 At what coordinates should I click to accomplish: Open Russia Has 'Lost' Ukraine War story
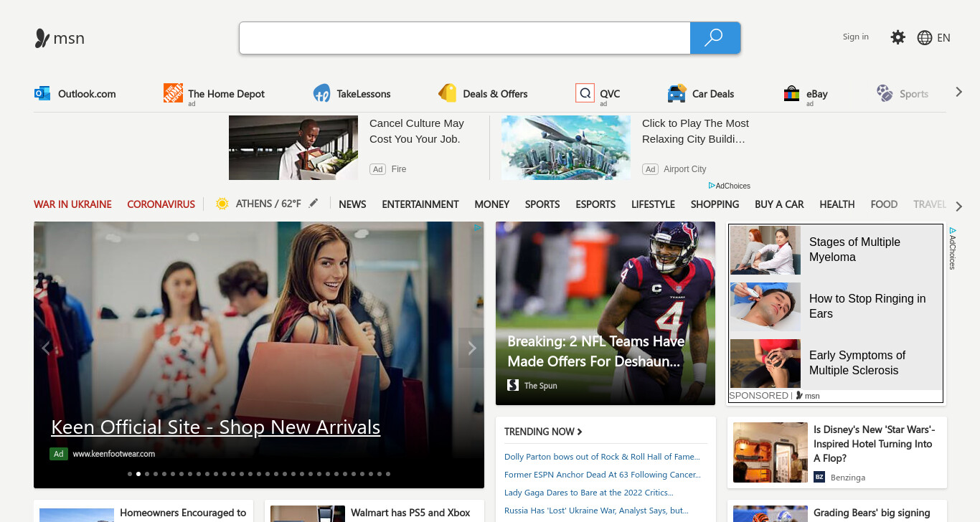[x=596, y=511]
